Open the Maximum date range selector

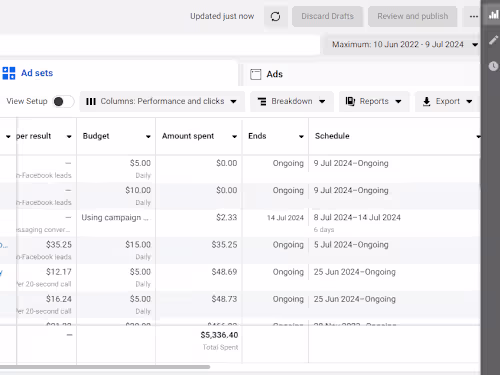coord(402,45)
